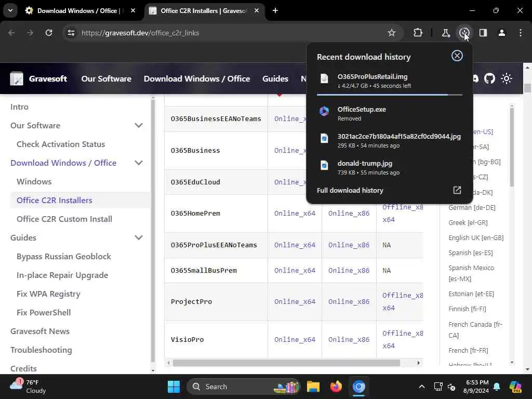Open Bypass Russian Geoblock guide
This screenshot has height=399, width=532.
pyautogui.click(x=64, y=256)
